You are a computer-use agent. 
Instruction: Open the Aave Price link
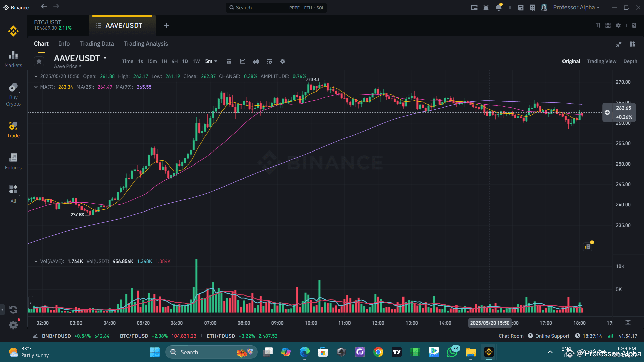pos(67,66)
